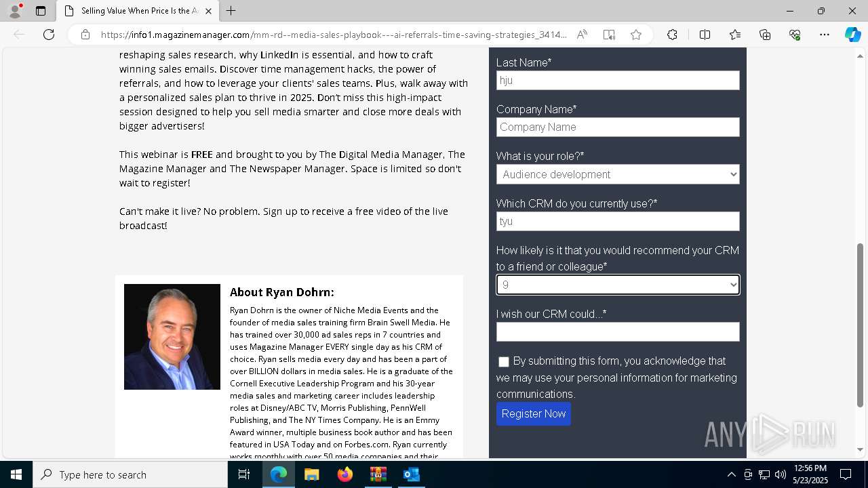Open the network status tray icon
The width and height of the screenshot is (868, 488).
[764, 474]
